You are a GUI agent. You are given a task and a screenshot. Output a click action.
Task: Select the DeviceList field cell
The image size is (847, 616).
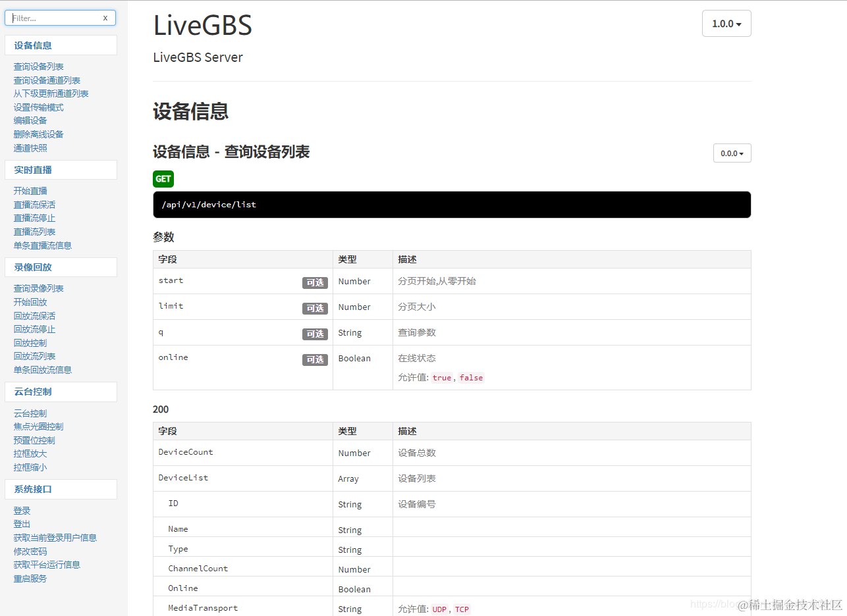(243, 478)
